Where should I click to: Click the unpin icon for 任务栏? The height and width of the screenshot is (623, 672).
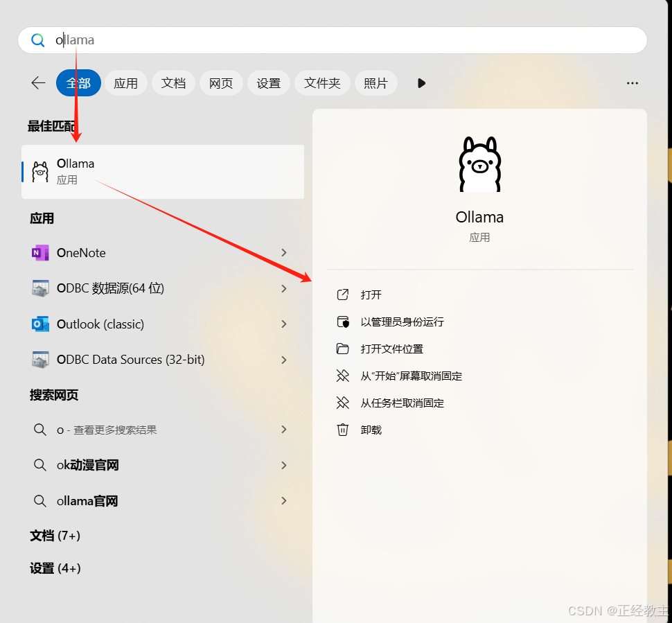(343, 403)
